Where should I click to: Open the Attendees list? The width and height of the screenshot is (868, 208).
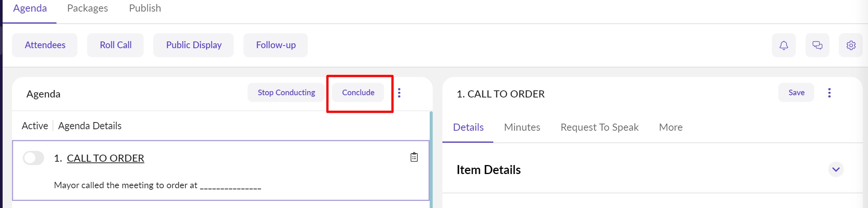coord(45,45)
